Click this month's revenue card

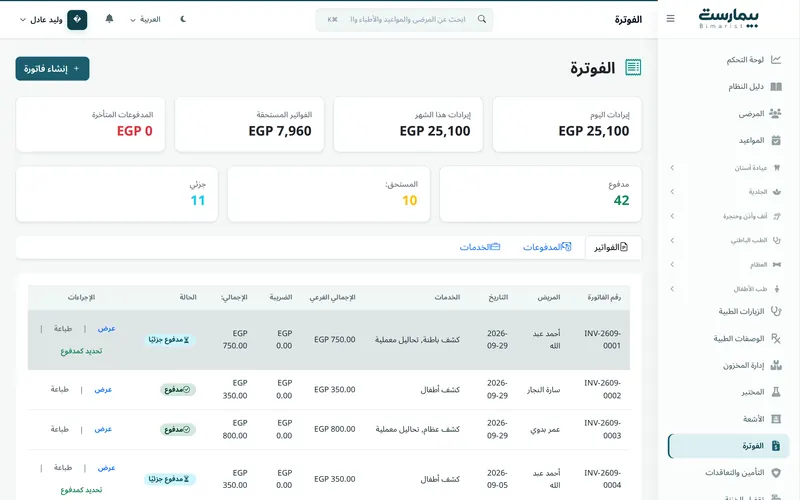tap(408, 124)
